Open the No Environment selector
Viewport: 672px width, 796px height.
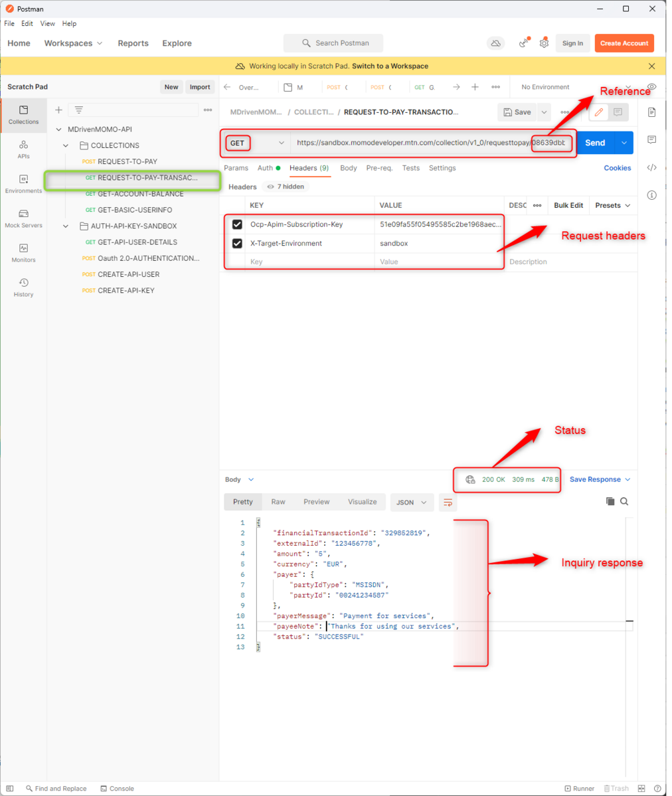(576, 87)
